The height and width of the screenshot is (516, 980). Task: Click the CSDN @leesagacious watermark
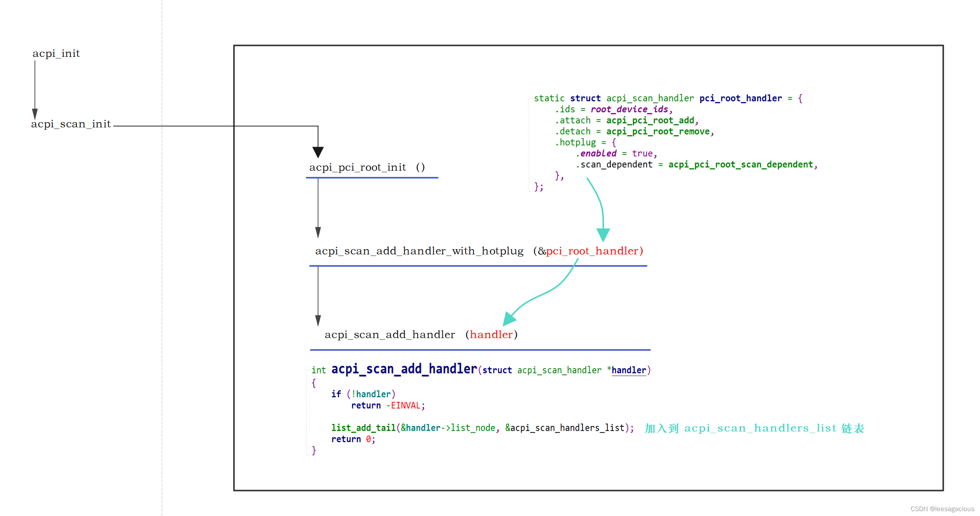tap(942, 509)
